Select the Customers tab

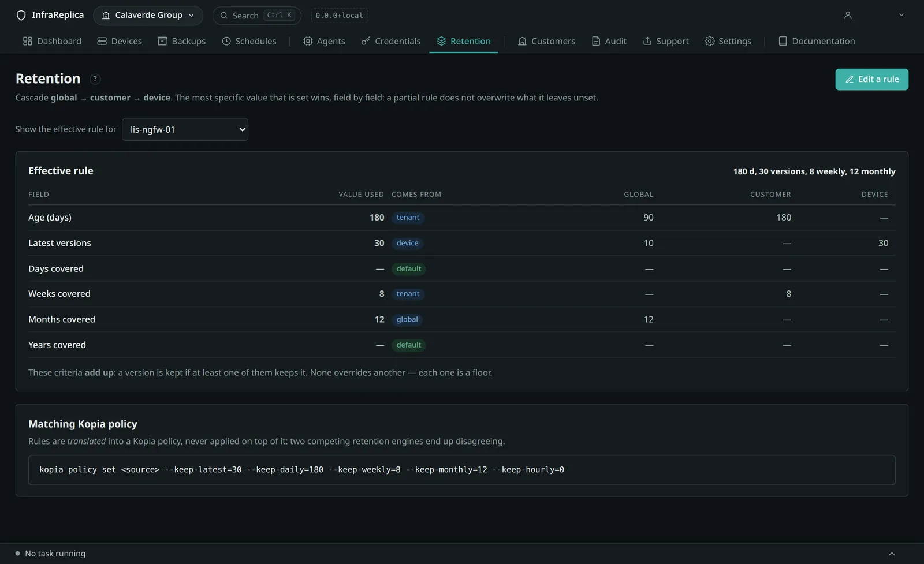tap(546, 41)
